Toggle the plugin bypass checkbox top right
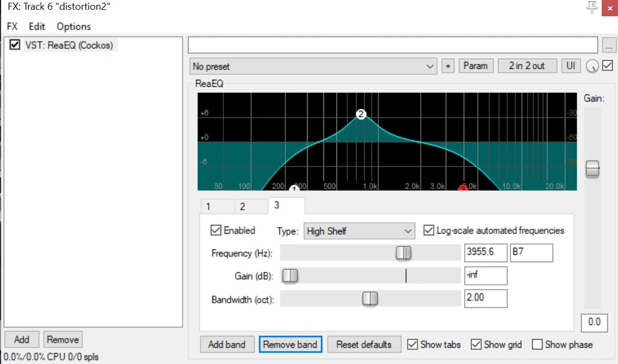The image size is (618, 364). (608, 66)
